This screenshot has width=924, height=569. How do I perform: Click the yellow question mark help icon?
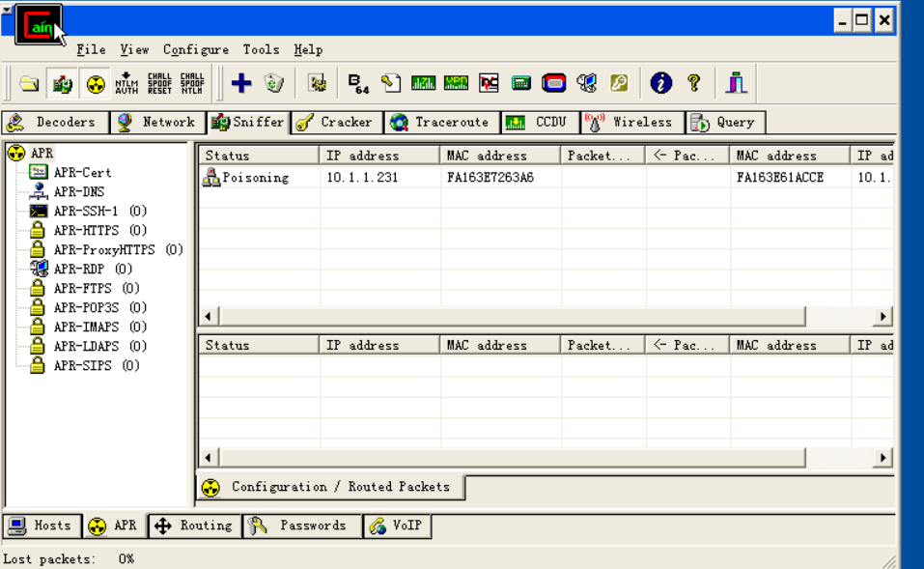(694, 83)
